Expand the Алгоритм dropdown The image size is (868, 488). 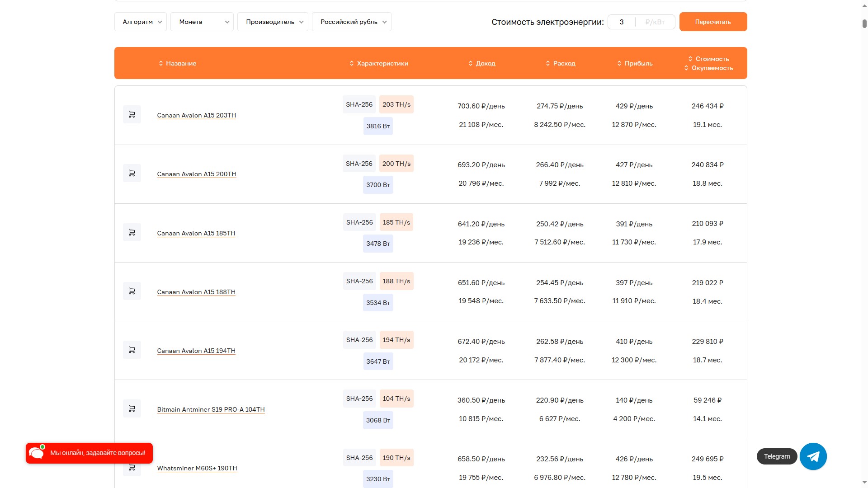click(141, 22)
